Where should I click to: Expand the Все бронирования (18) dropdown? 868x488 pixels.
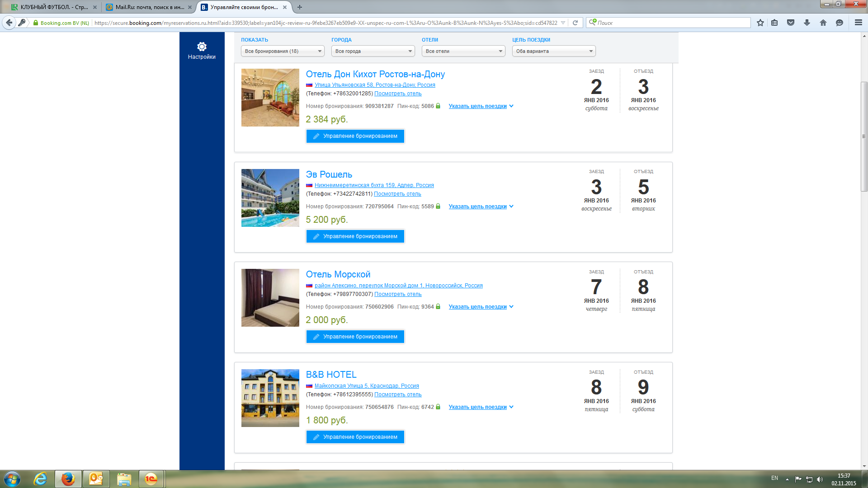coord(283,51)
